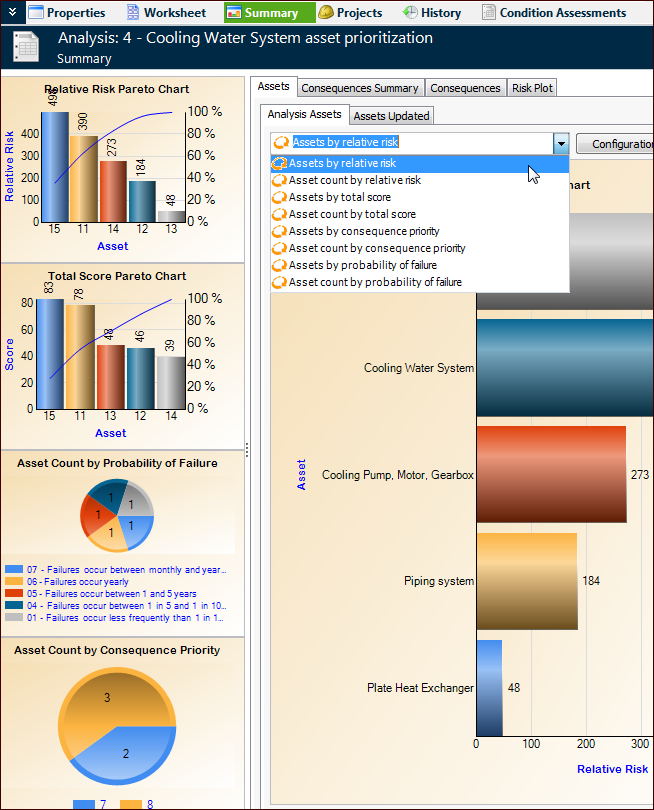
Task: Click dark teal swatch for legend entry 04
Action: pos(14,605)
